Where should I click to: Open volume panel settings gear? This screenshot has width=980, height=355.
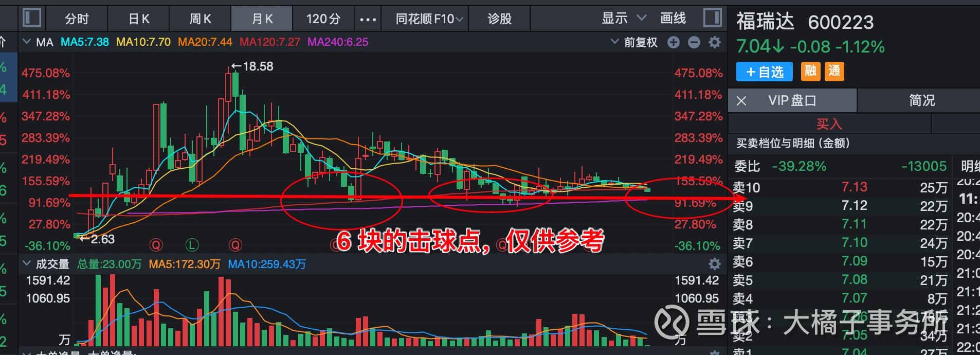click(x=715, y=264)
